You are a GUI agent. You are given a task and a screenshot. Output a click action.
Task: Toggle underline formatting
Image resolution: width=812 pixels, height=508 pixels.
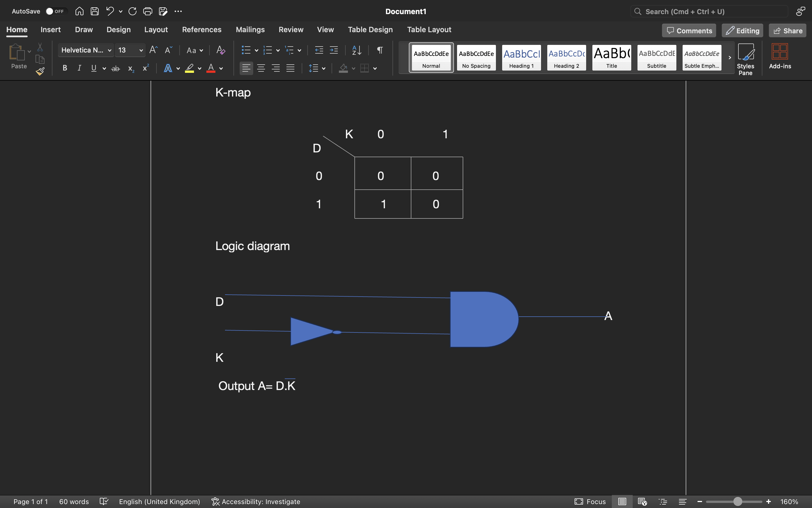(x=94, y=68)
